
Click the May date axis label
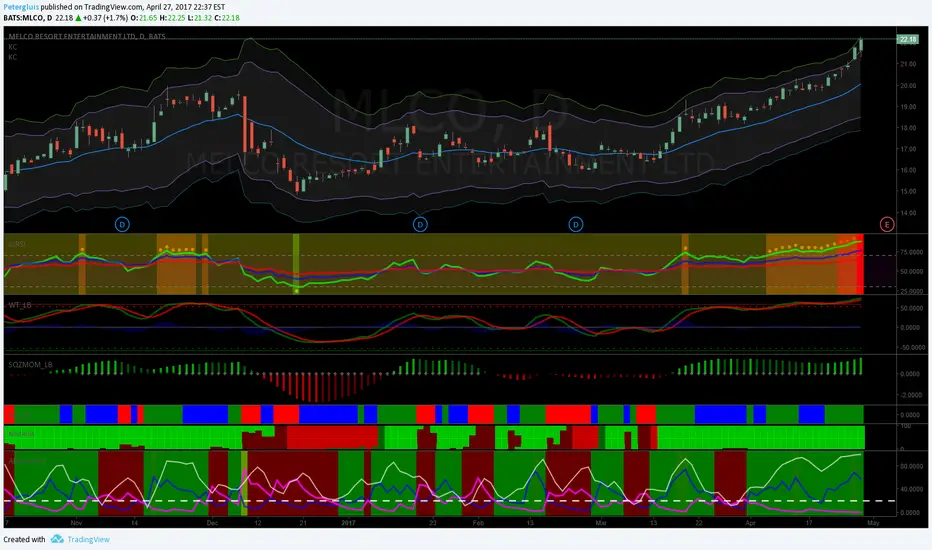tap(873, 523)
